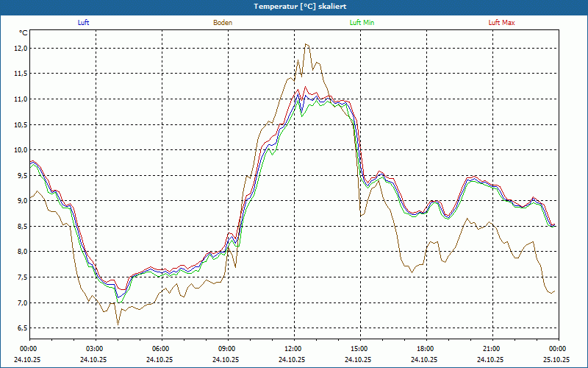
Task: Click the 15:00 time axis label
Action: coord(359,349)
